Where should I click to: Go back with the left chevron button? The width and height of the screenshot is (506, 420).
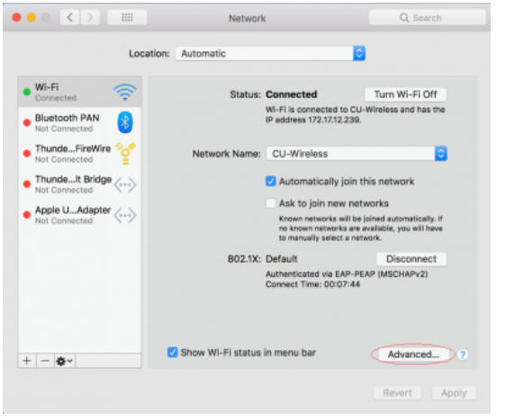tap(69, 17)
